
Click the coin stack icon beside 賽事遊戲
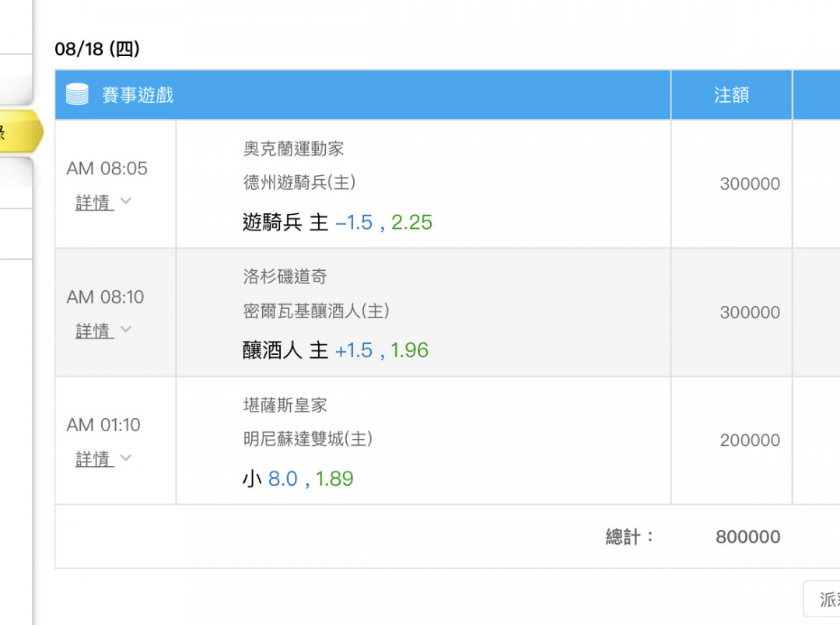77,95
